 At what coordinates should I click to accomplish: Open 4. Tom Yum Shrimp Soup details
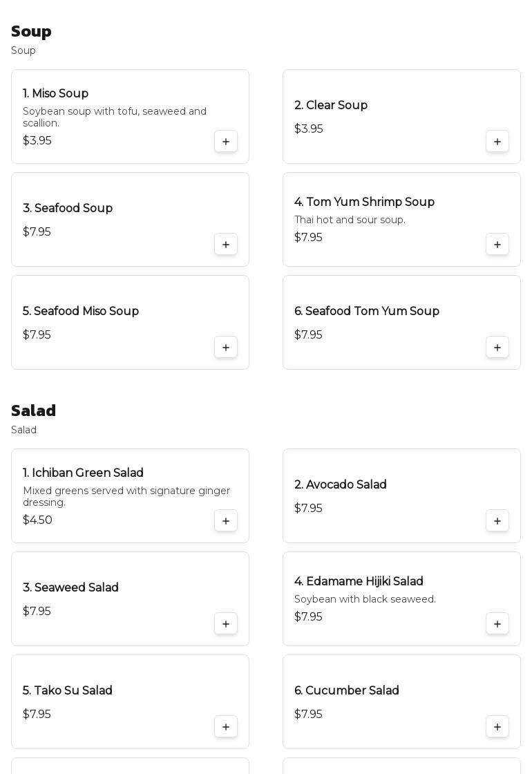[364, 202]
